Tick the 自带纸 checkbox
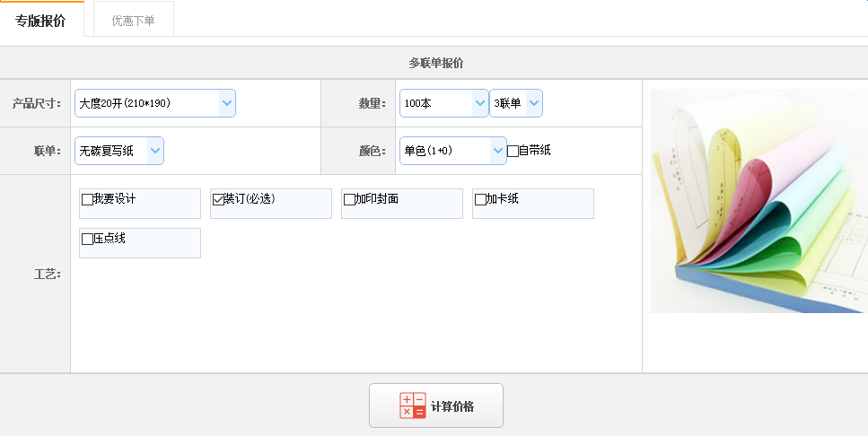 pos(513,151)
